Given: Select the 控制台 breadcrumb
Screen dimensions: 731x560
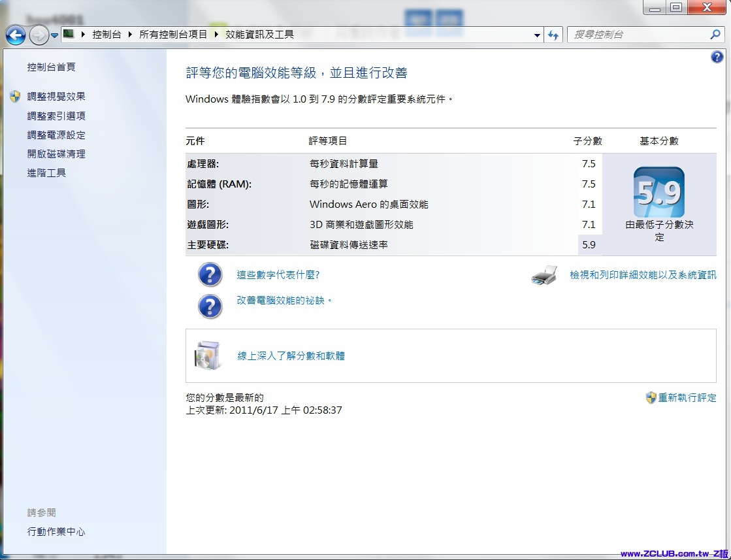Looking at the screenshot, I should (x=106, y=35).
